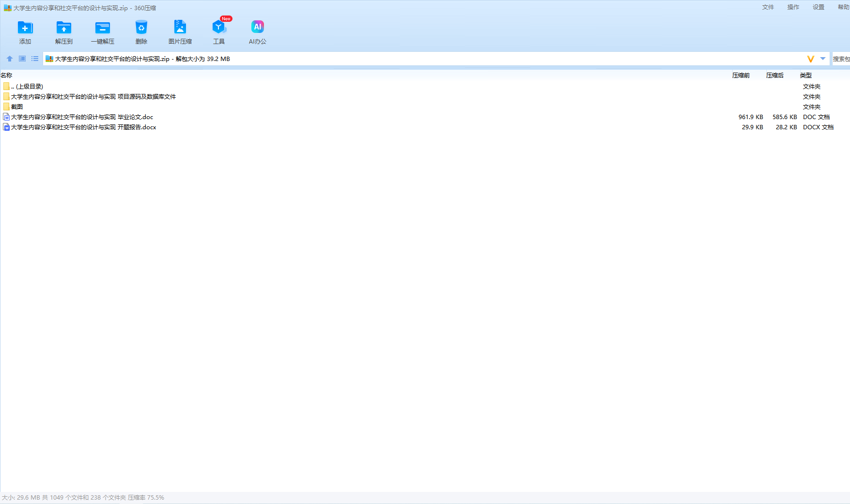Screen dimensions: 850x504
Task: Click the 一键解压 (One-click extract) icon
Action: 103,32
